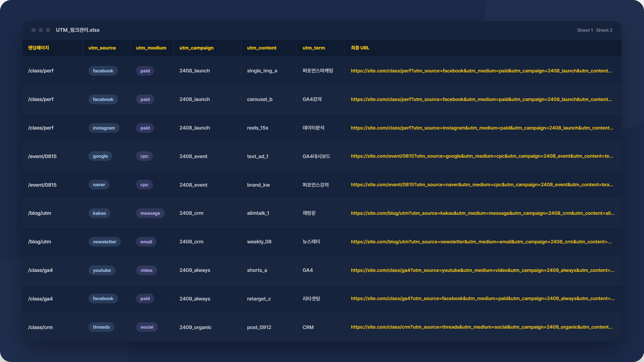Click the utm_campaign column header
The height and width of the screenshot is (362, 644).
(x=196, y=48)
